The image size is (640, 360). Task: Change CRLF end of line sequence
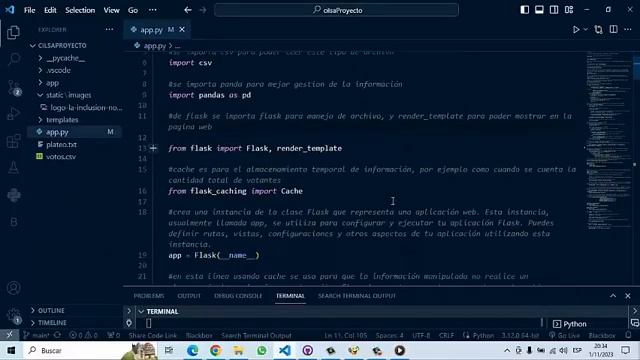tap(446, 336)
